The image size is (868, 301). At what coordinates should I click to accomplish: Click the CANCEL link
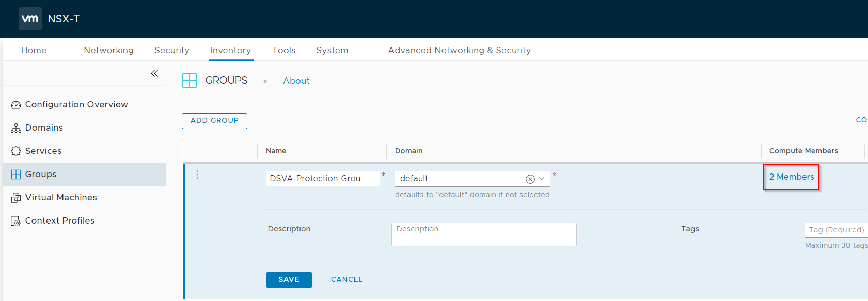pos(346,279)
